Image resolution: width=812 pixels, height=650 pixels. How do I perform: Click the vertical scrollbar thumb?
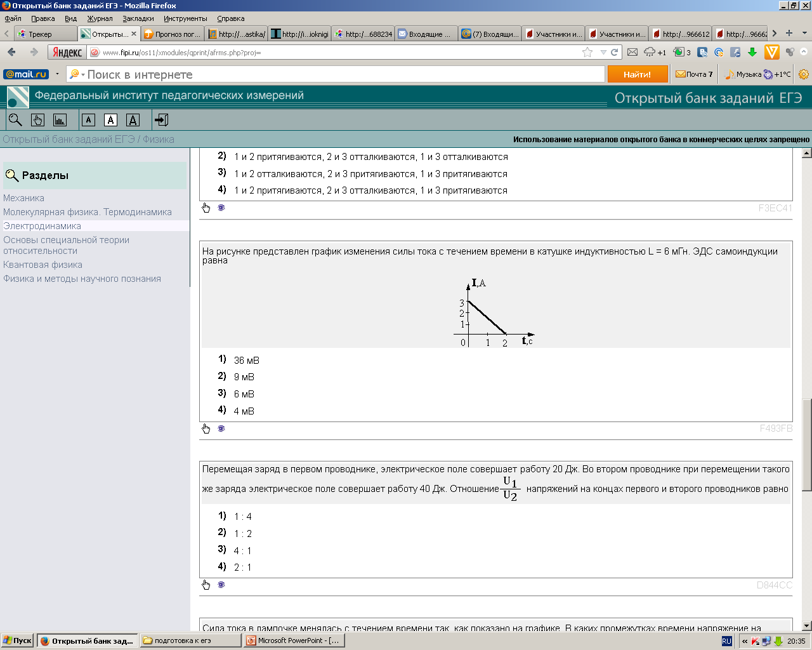pos(807,444)
